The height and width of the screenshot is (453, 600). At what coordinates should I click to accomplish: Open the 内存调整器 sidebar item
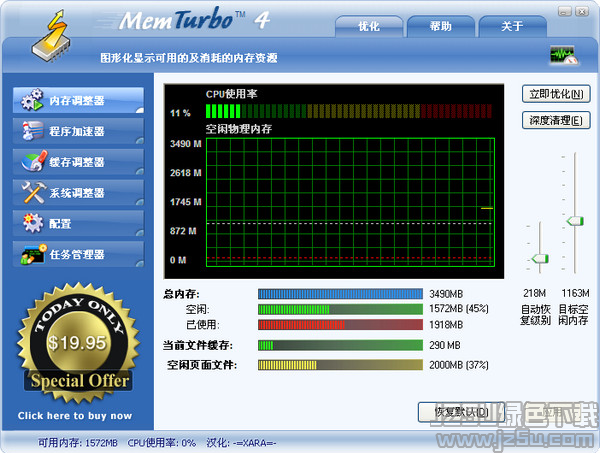(78, 100)
